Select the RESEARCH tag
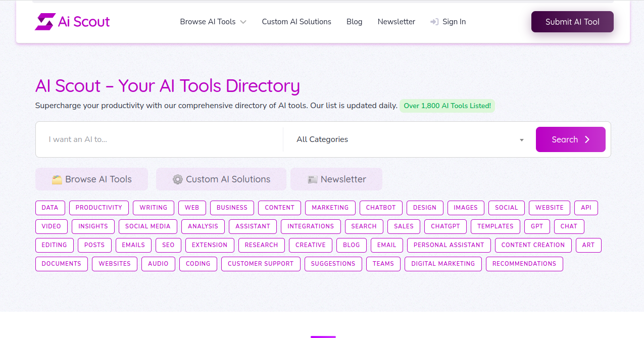644x338 pixels. coord(262,245)
